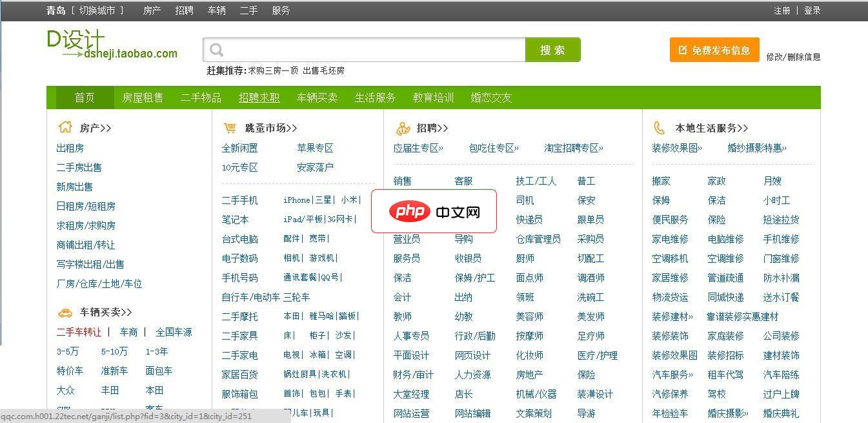Click the house icon beside 房产>>

pyautogui.click(x=65, y=127)
